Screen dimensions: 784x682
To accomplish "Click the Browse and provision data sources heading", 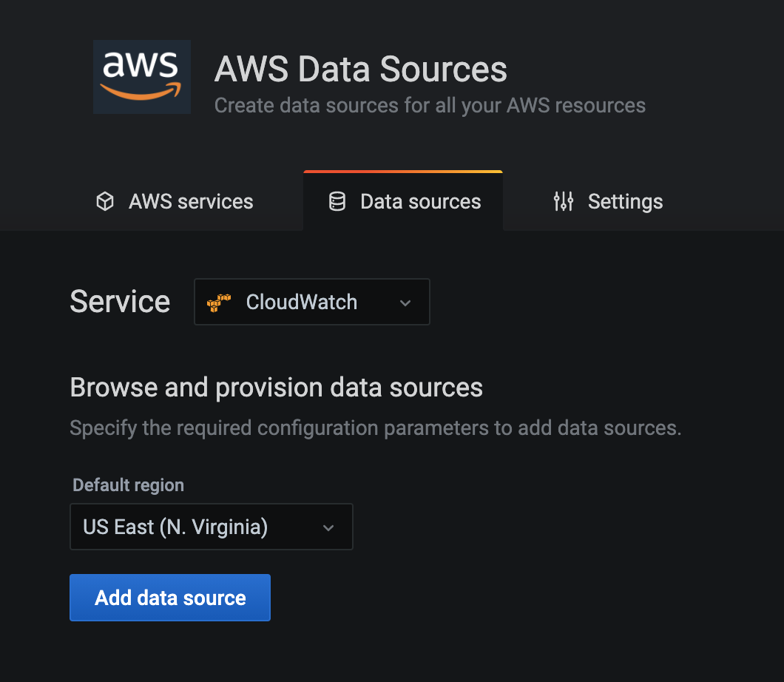I will coord(276,387).
